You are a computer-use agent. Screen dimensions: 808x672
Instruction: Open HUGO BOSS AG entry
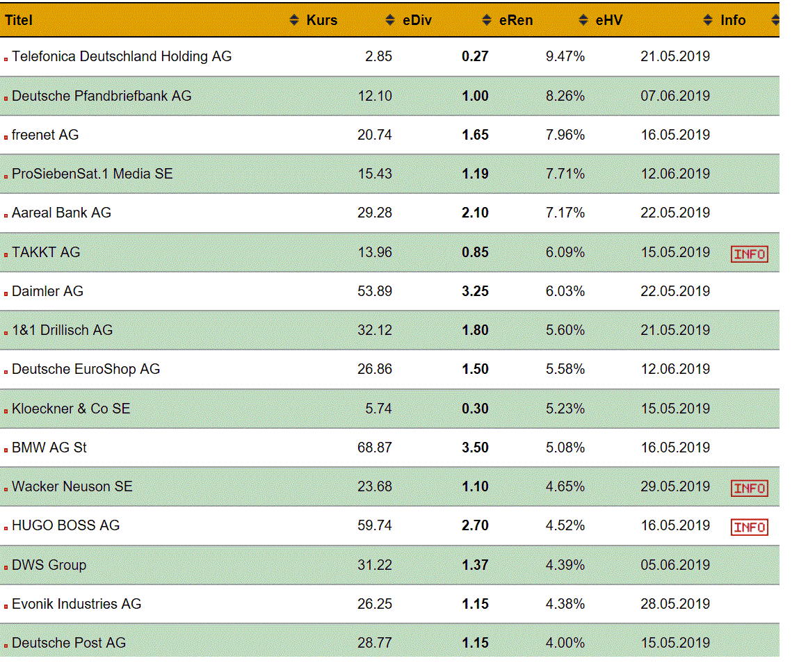pos(65,525)
